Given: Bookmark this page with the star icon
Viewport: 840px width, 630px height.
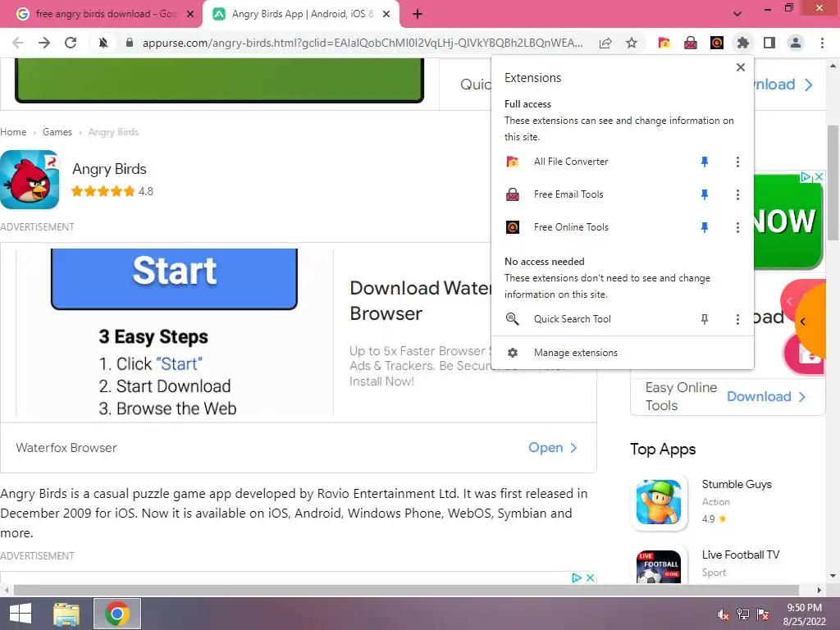Looking at the screenshot, I should [x=632, y=43].
